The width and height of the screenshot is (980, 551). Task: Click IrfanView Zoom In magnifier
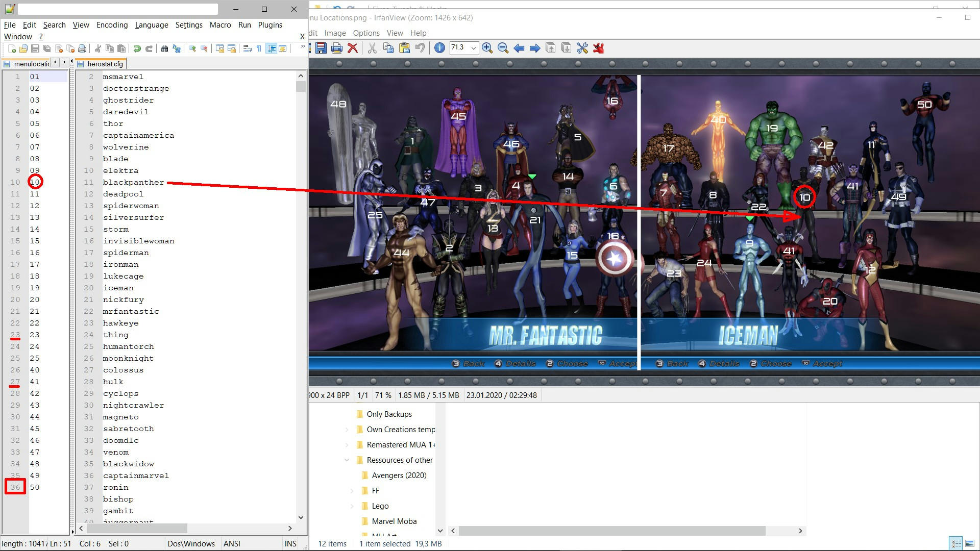[x=487, y=48]
